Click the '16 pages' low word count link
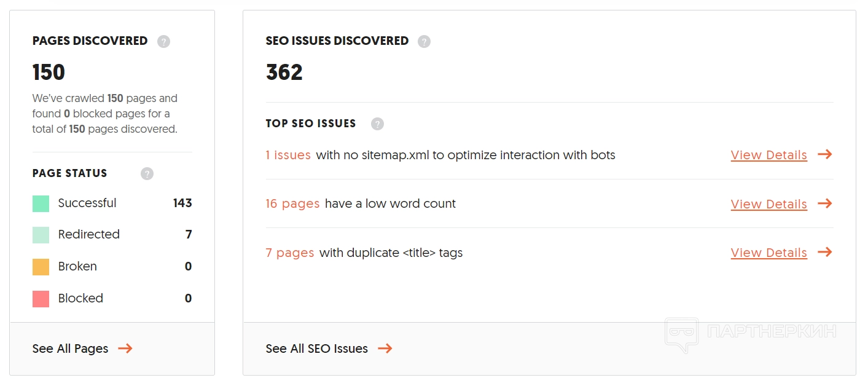Image resolution: width=868 pixels, height=386 pixels. click(292, 203)
